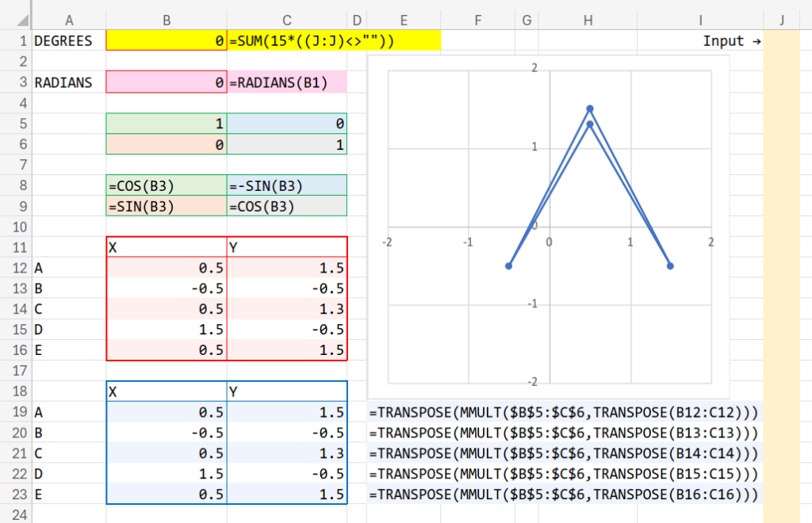Click the top peak data point in chart

[x=590, y=109]
